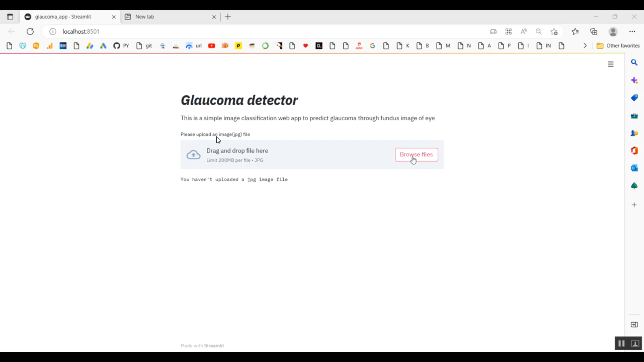Collapse the sidebar with bottom toggle icon

(634, 325)
